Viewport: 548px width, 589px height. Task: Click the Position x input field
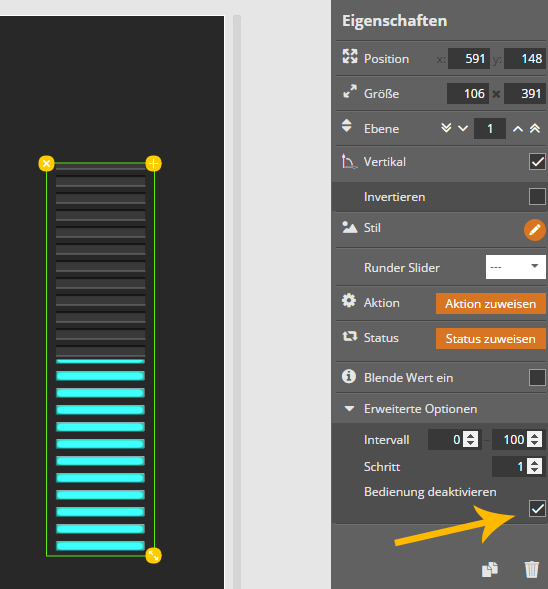point(469,59)
